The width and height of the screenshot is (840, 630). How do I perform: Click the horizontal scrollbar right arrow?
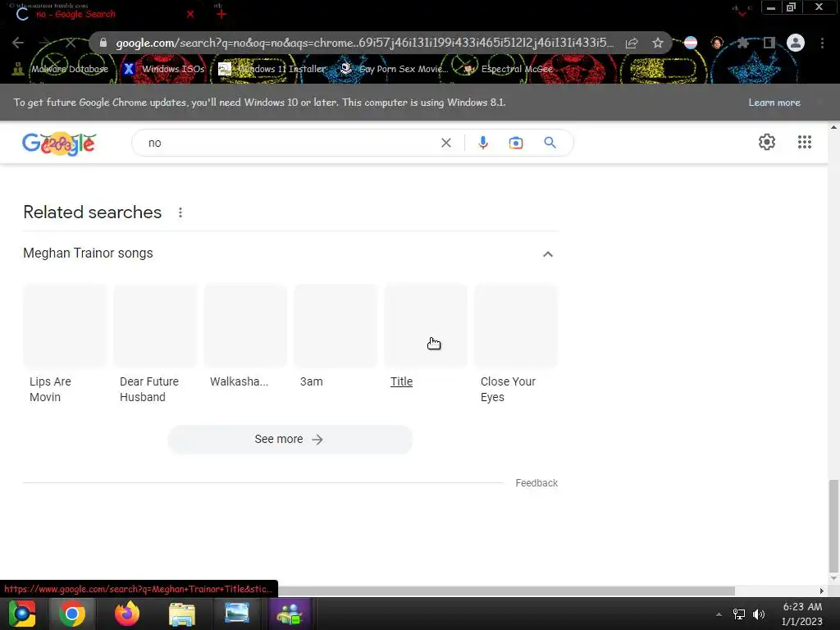(821, 591)
